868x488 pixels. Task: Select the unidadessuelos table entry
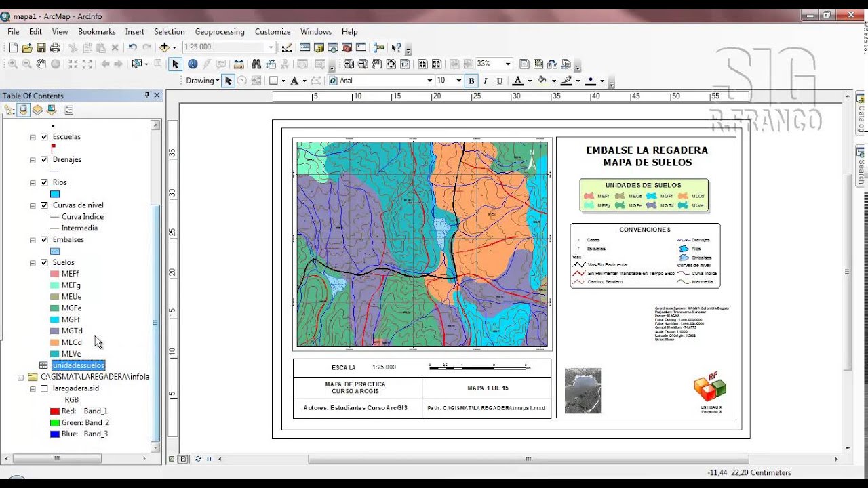(x=78, y=365)
